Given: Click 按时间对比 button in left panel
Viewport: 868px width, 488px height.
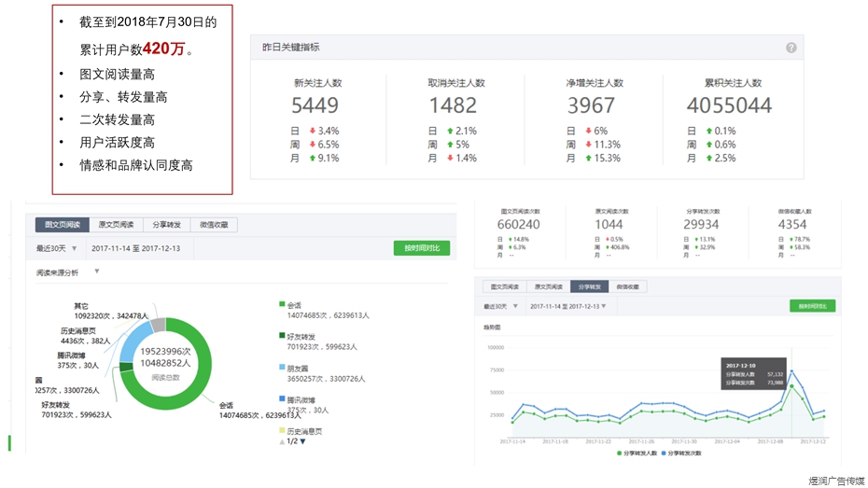Looking at the screenshot, I should 422,248.
